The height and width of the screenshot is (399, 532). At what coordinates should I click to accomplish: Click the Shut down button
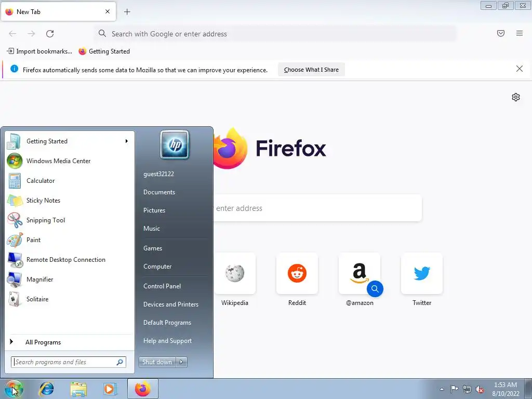pos(157,362)
